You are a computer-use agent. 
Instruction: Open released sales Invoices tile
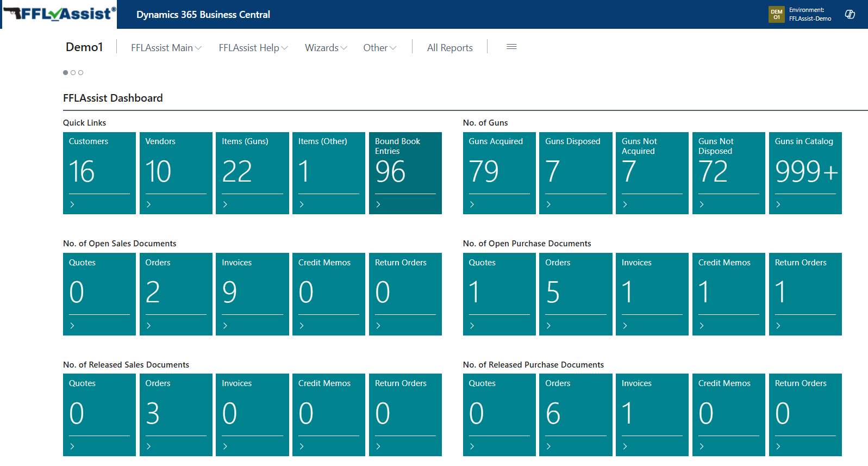click(x=252, y=415)
